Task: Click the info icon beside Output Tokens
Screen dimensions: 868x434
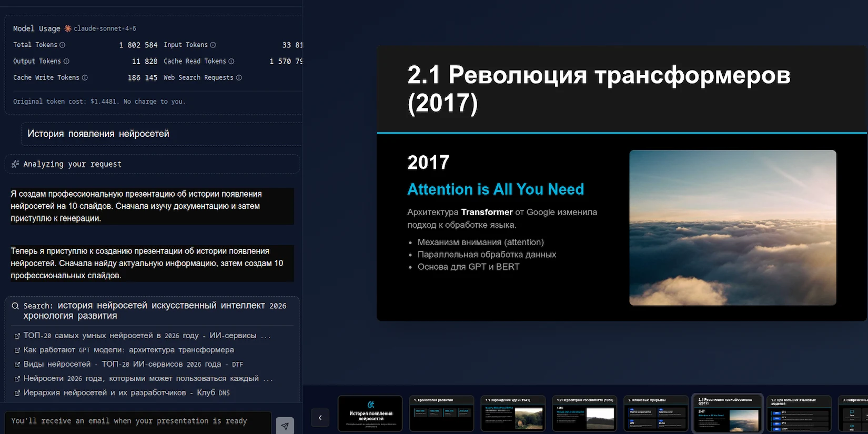Action: [x=66, y=62]
